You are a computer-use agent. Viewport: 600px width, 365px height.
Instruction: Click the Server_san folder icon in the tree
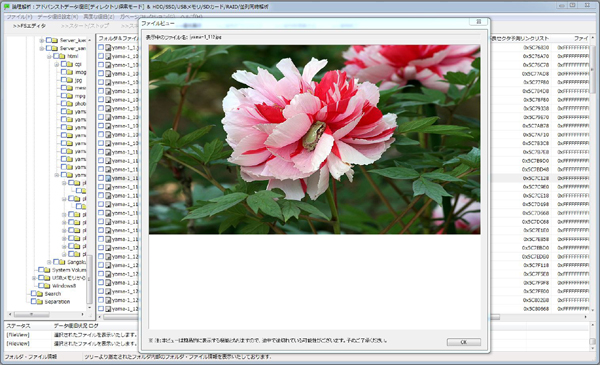click(x=55, y=48)
